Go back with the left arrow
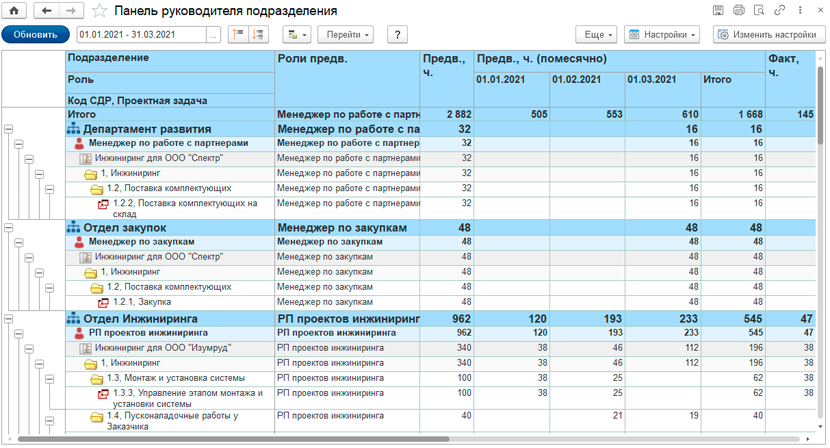Screen dimensions: 830x448 (47, 11)
